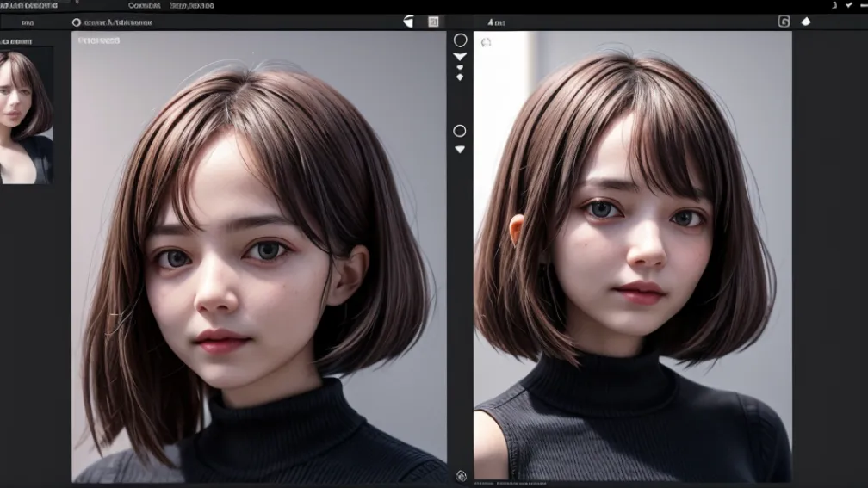Click the diamond icon in the center strip
This screenshot has height=488, width=868.
[x=460, y=77]
